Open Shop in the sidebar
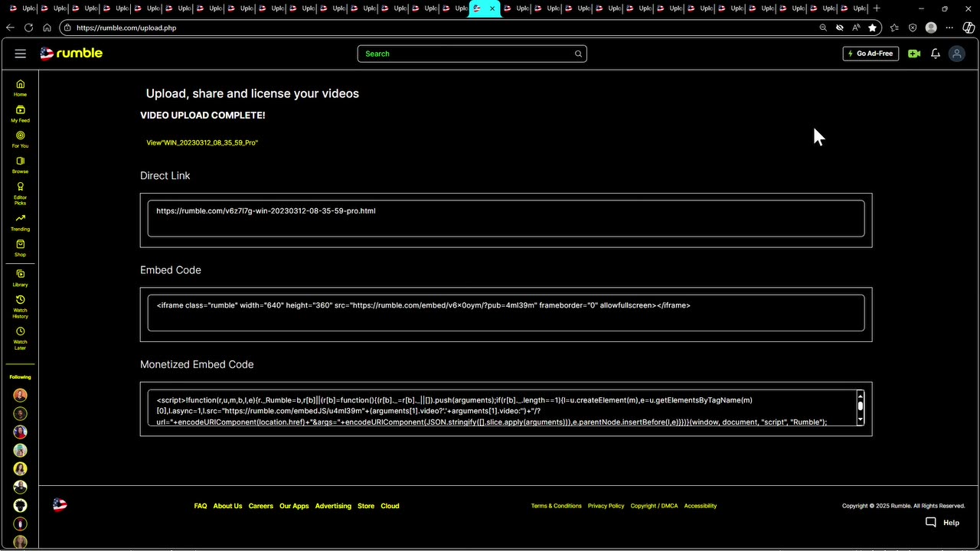Screen dimensions: 980x551 pyautogui.click(x=20, y=248)
